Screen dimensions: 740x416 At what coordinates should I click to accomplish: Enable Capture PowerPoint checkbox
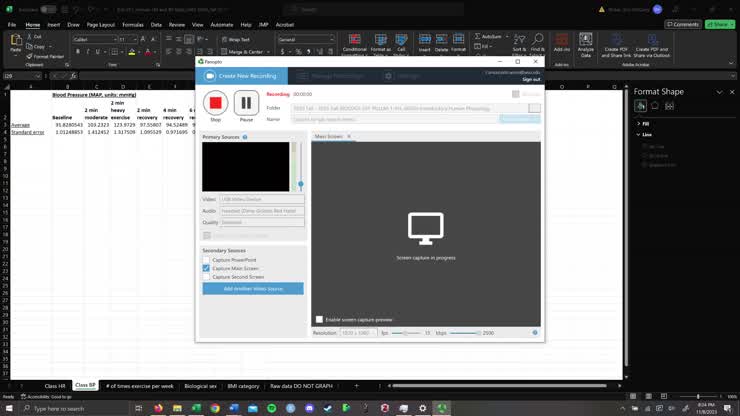207,260
